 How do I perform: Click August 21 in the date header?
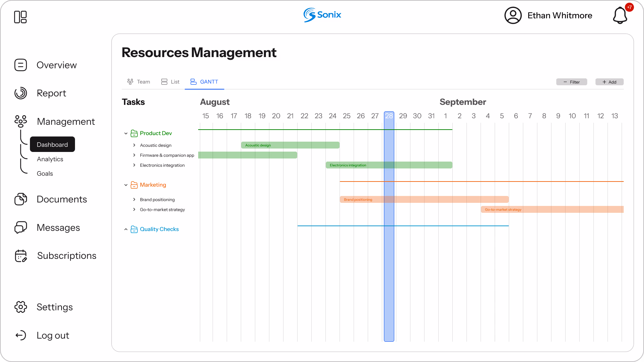click(x=290, y=116)
